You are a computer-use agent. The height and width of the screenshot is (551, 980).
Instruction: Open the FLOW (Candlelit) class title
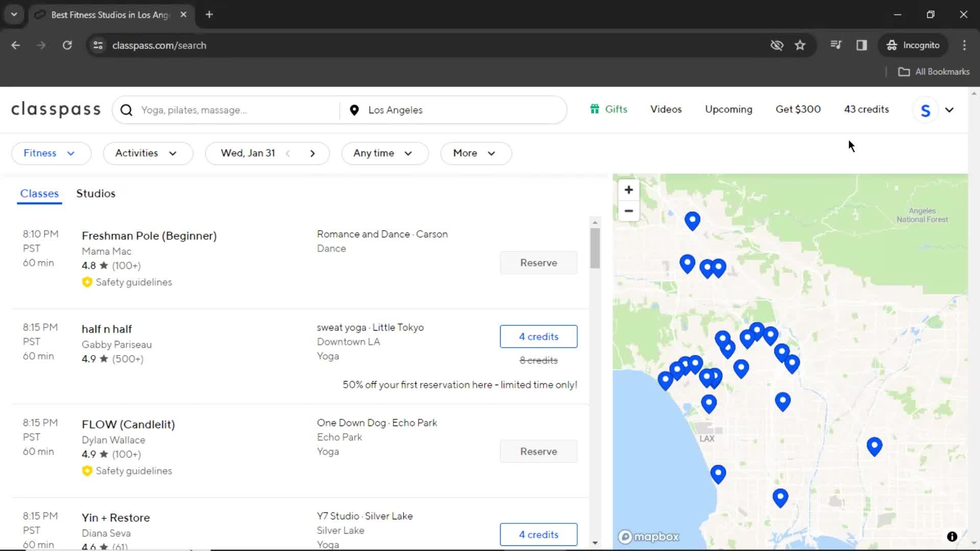128,424
